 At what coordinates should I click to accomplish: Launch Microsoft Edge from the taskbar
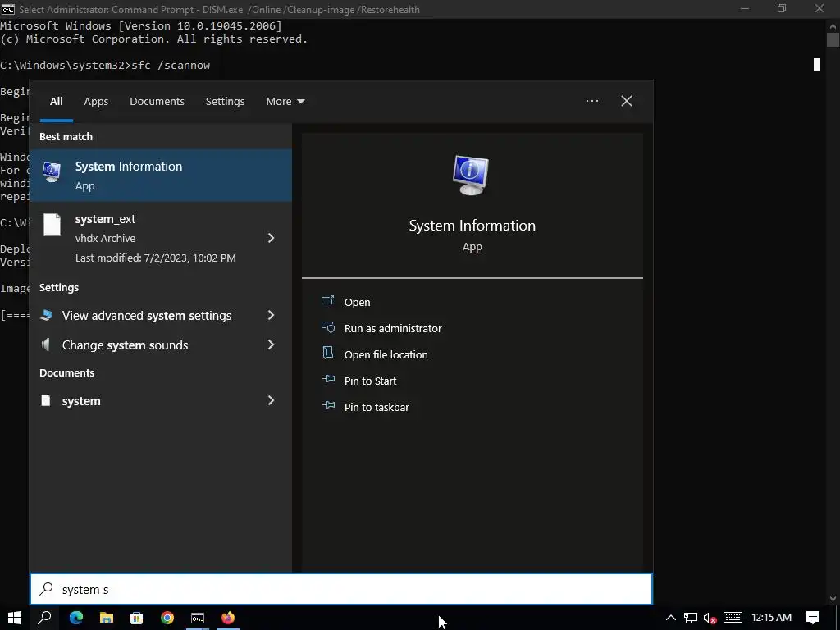click(x=76, y=618)
